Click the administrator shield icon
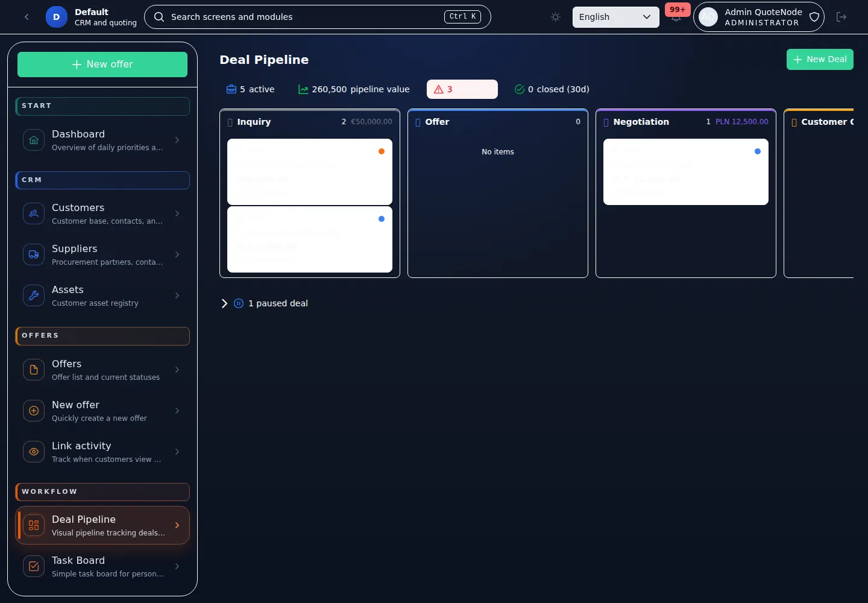The image size is (868, 603). click(x=814, y=17)
